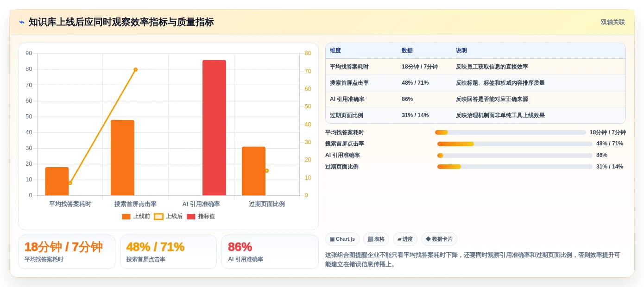Open the 86% data card
The width and height of the screenshot is (644, 287).
pyautogui.click(x=270, y=252)
